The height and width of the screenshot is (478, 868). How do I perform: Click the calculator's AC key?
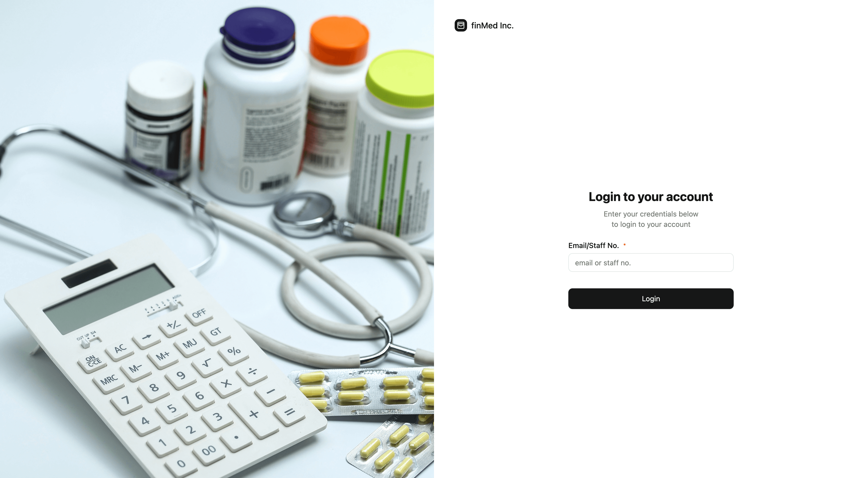click(x=120, y=349)
